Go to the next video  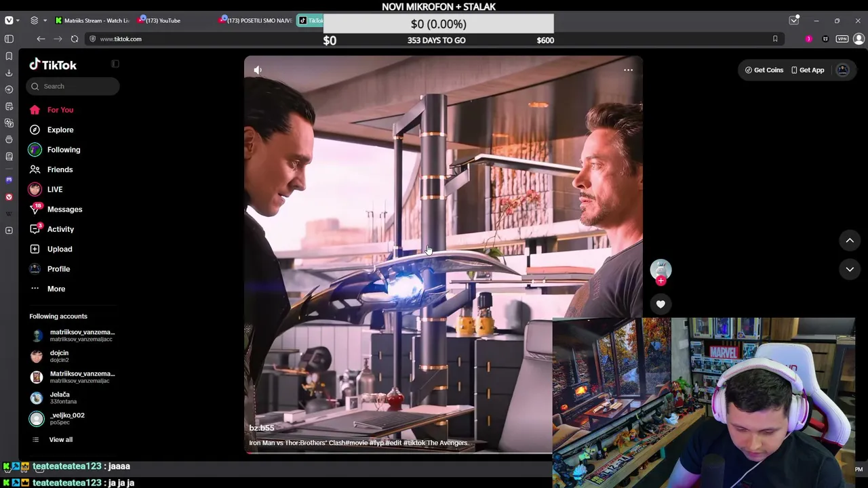tap(850, 269)
